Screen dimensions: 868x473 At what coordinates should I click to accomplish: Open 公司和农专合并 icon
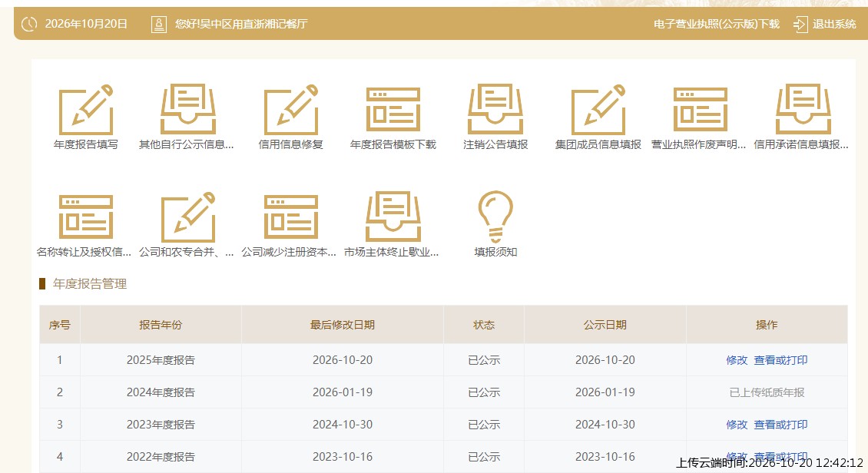tap(188, 217)
